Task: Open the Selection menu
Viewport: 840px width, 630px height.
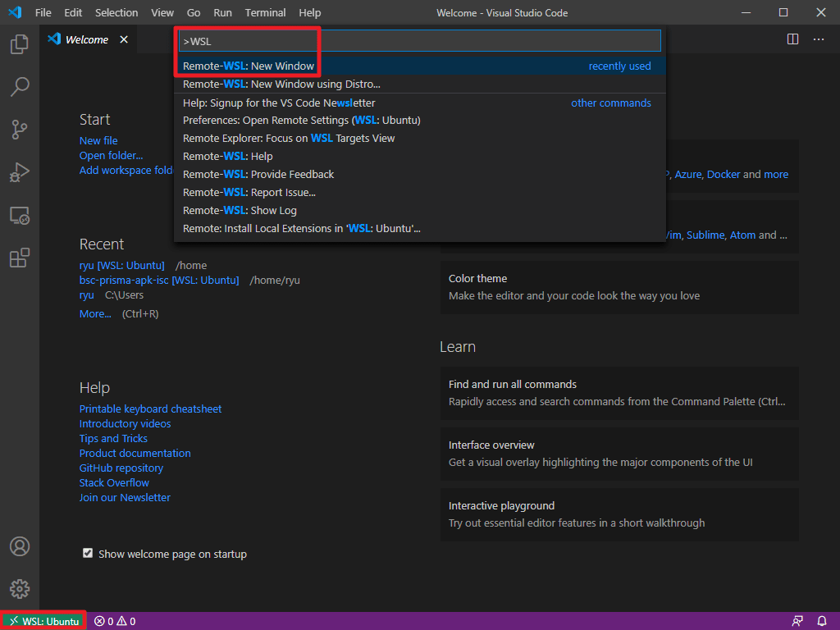Action: (116, 12)
